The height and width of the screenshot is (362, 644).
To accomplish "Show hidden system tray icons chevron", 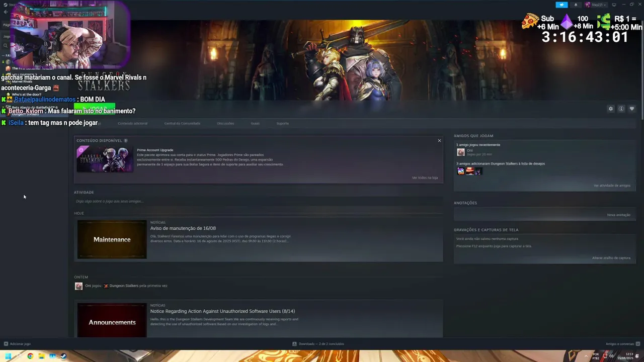I will (587, 356).
